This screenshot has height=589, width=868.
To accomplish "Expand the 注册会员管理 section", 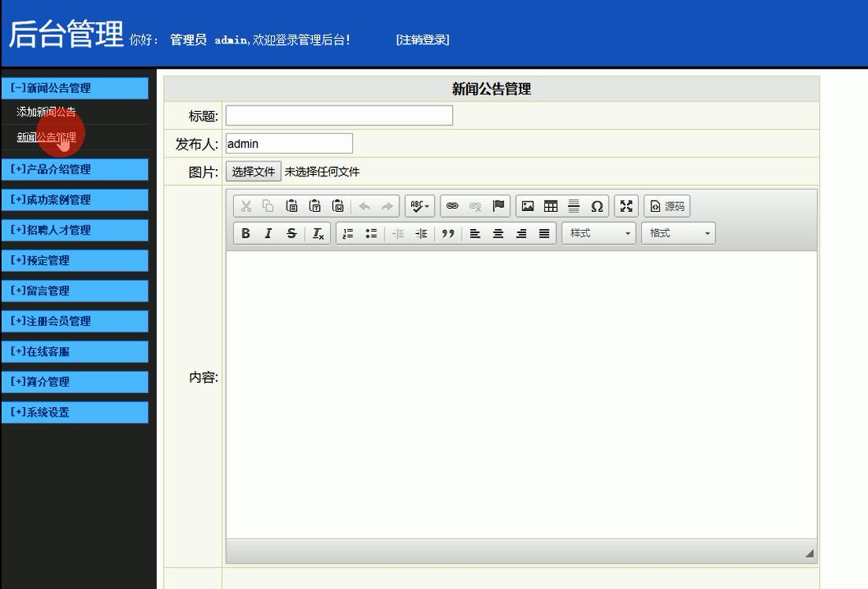I will tap(75, 321).
